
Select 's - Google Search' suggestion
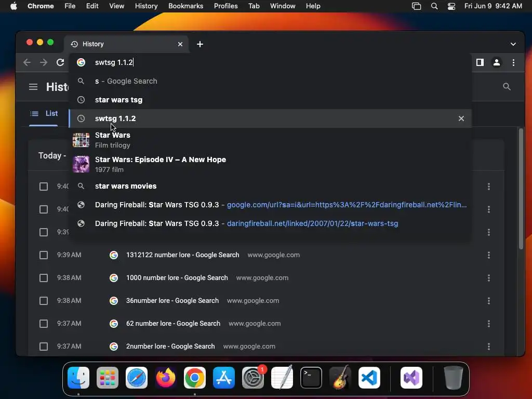(x=270, y=81)
